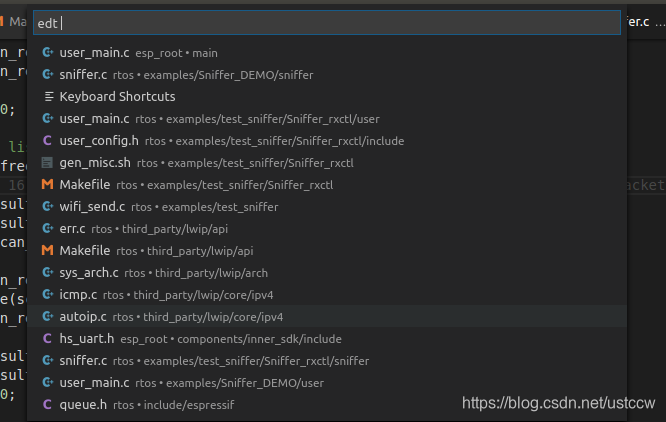Open sys_arch.c in third_party/lwip/arch

[327, 273]
